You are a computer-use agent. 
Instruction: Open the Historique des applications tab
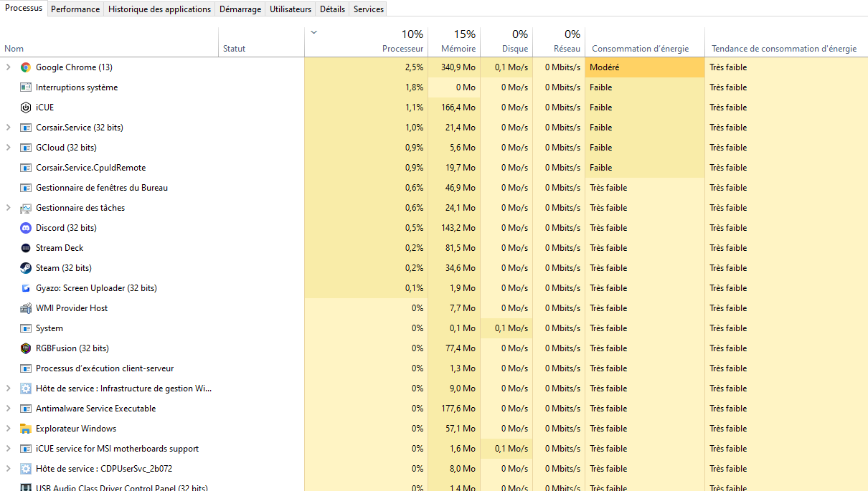pos(160,9)
